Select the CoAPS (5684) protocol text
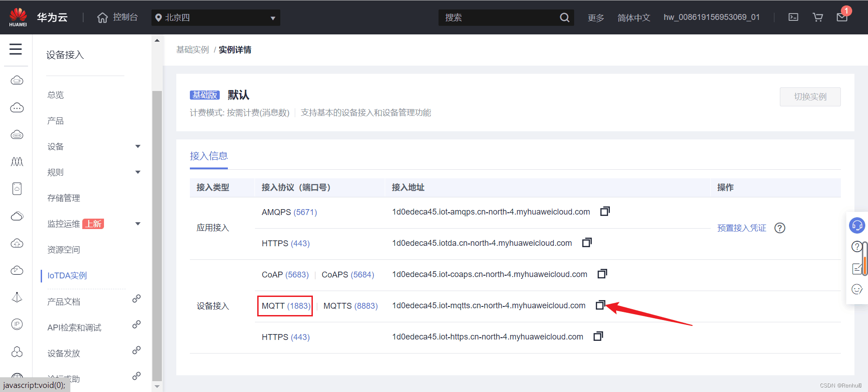Screen dimensions: 868x392 pyautogui.click(x=348, y=275)
